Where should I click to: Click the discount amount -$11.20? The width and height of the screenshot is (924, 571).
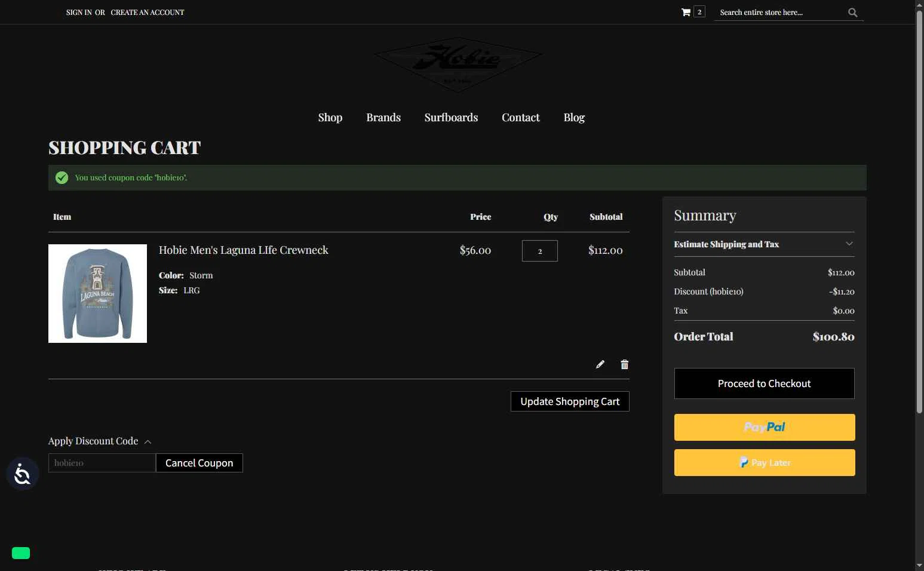pos(842,291)
